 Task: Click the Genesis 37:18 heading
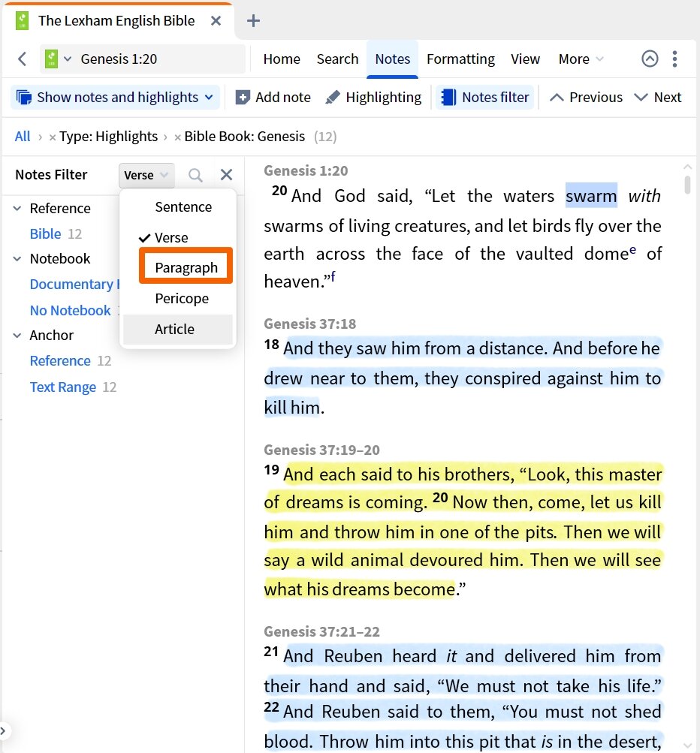310,324
